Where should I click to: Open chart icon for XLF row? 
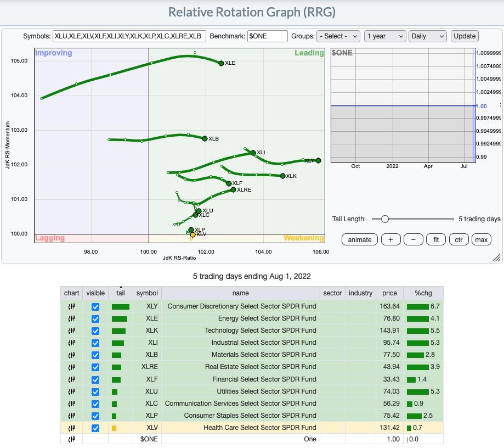tap(71, 379)
